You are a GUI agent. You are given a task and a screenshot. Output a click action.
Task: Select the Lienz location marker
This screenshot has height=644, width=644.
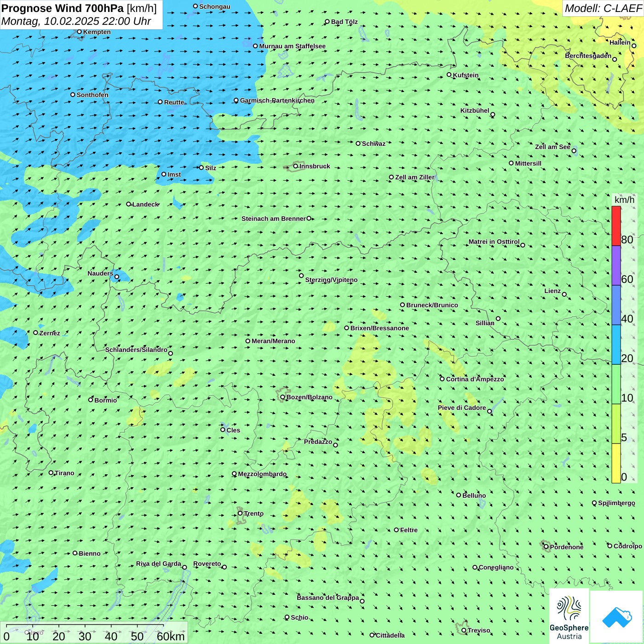564,294
